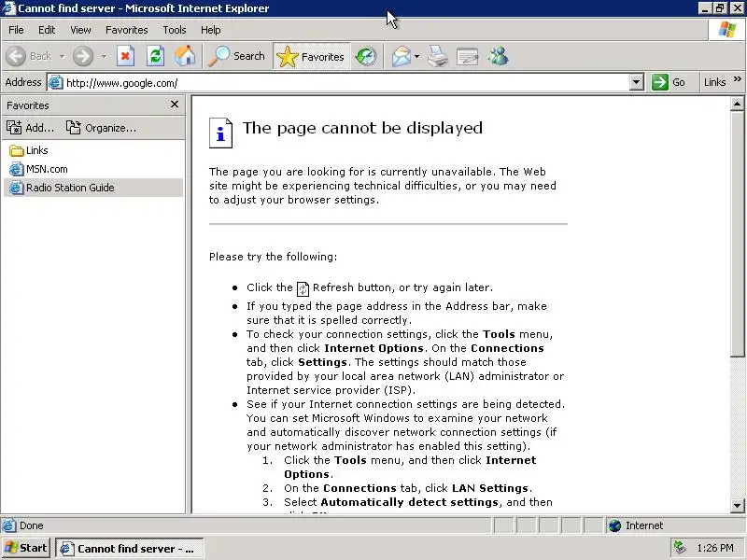
Task: Click Organize... in the Favorites panel
Action: [101, 128]
